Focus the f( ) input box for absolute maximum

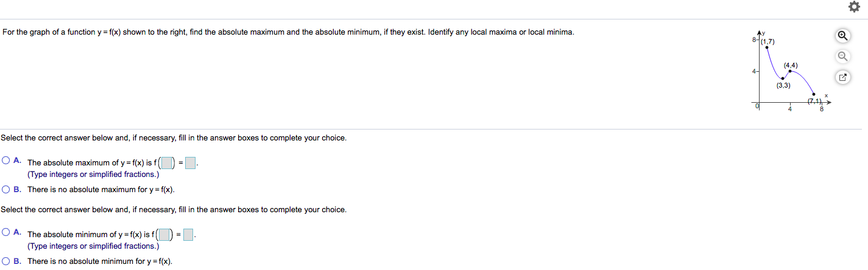[x=166, y=163]
